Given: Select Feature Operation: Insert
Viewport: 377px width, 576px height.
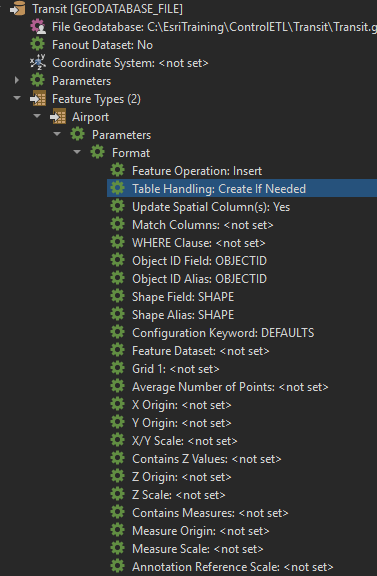Looking at the screenshot, I should 197,171.
